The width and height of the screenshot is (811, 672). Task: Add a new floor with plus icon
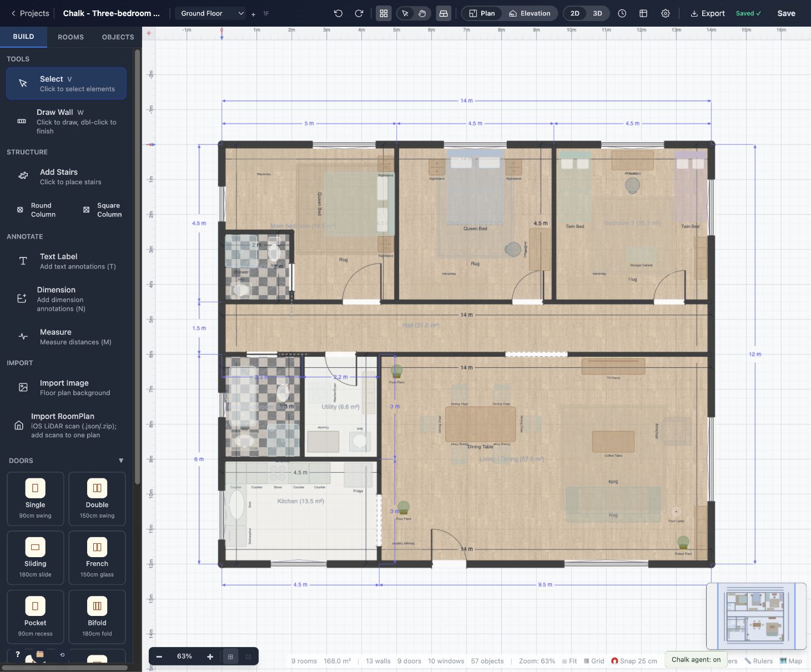[x=253, y=14]
